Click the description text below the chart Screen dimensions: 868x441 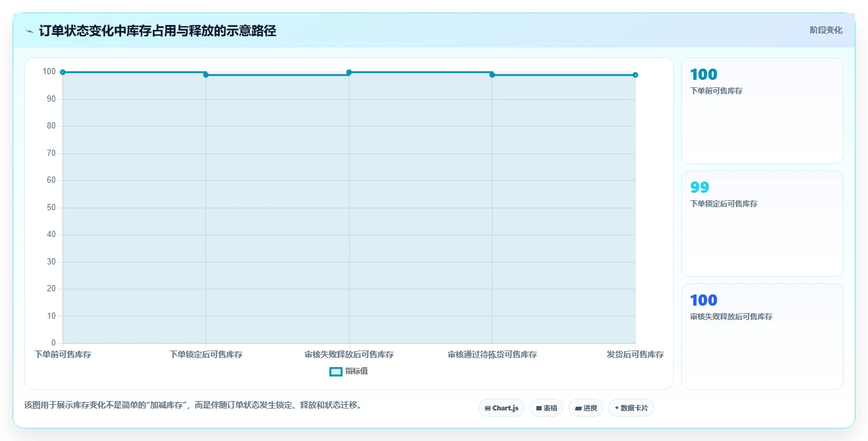[194, 405]
